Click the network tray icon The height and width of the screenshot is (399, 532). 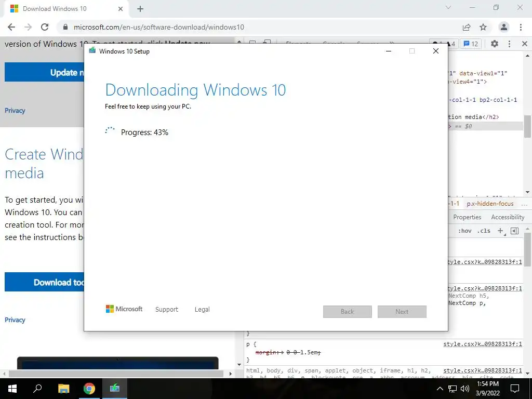(453, 389)
